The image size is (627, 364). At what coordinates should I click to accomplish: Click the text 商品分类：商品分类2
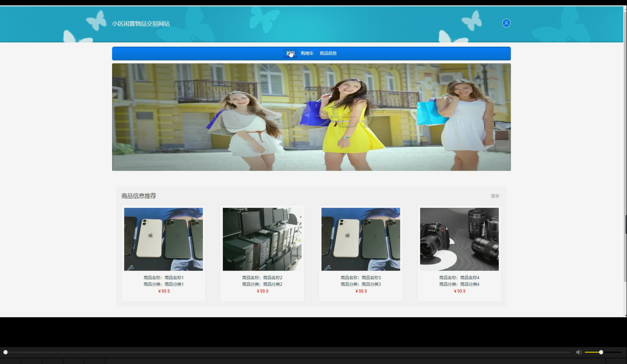click(x=262, y=284)
